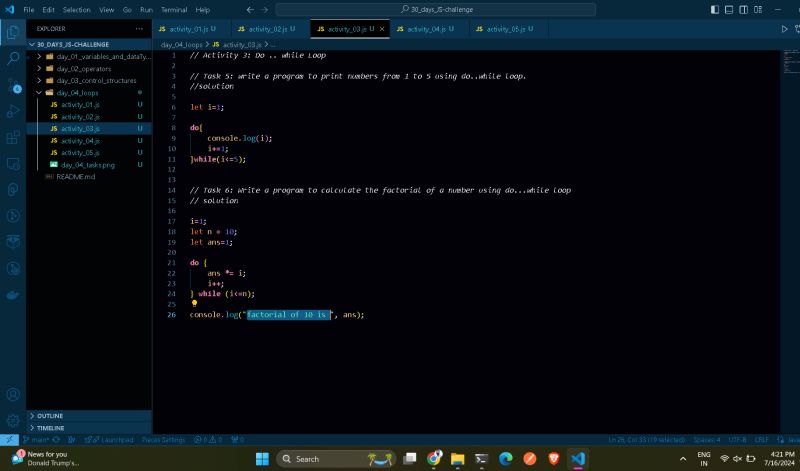This screenshot has width=800, height=471.
Task: Switch to the activity_05.js tab
Action: (x=508, y=29)
